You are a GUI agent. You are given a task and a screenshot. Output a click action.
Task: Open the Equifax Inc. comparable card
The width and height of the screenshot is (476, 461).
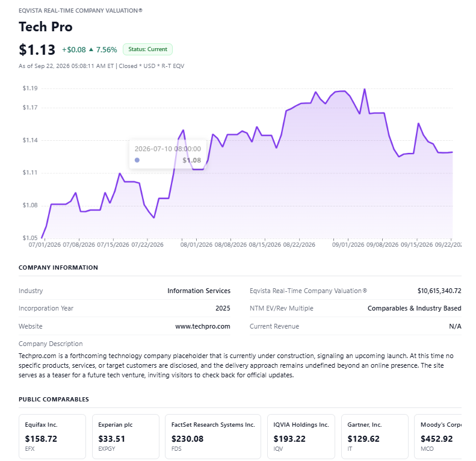[52, 436]
